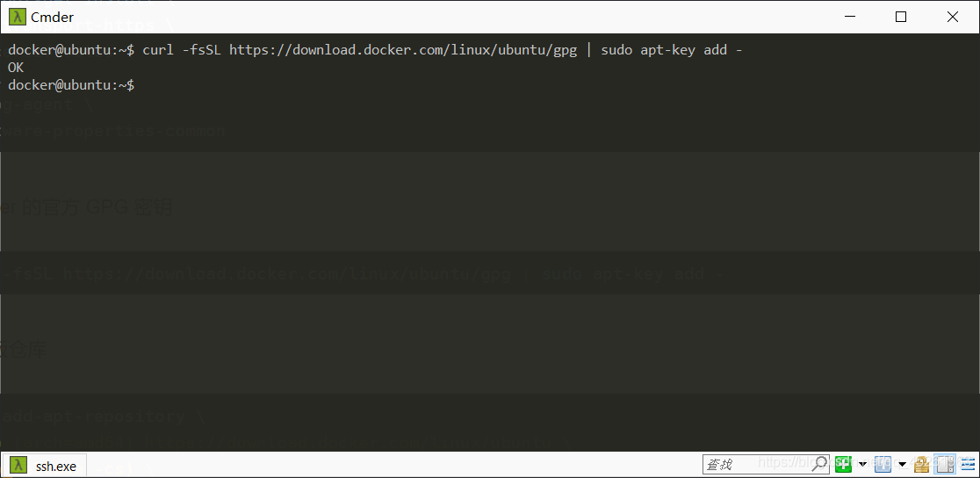Click the docker@ubuntu empty prompt line
The width and height of the screenshot is (980, 478).
pyautogui.click(x=70, y=84)
